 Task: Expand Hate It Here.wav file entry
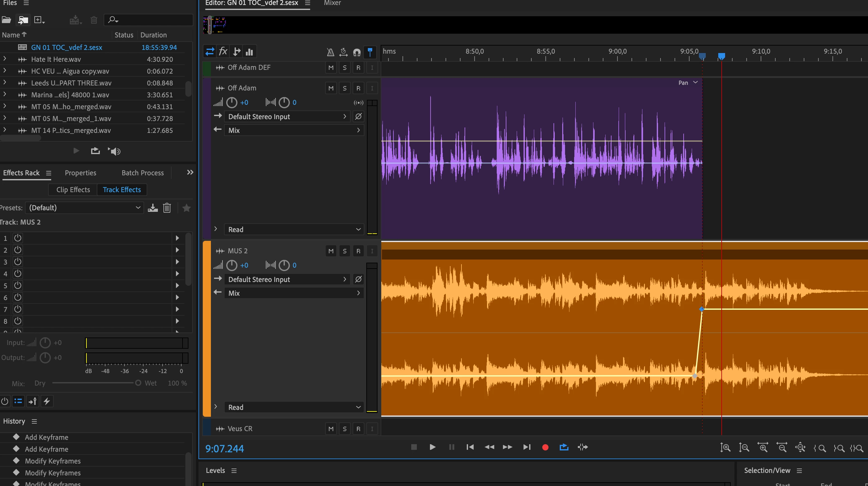coord(4,59)
